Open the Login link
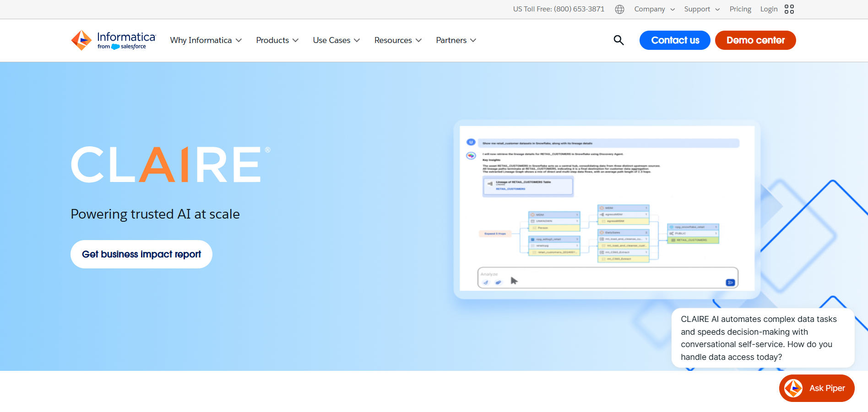 [x=769, y=9]
